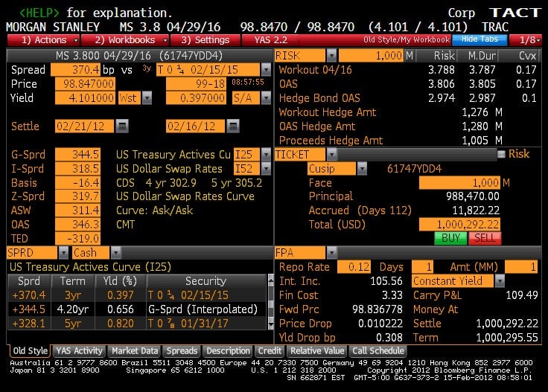
Task: Select the 5yr T 0 ⅞ 01/31/17 row
Action: [137, 324]
